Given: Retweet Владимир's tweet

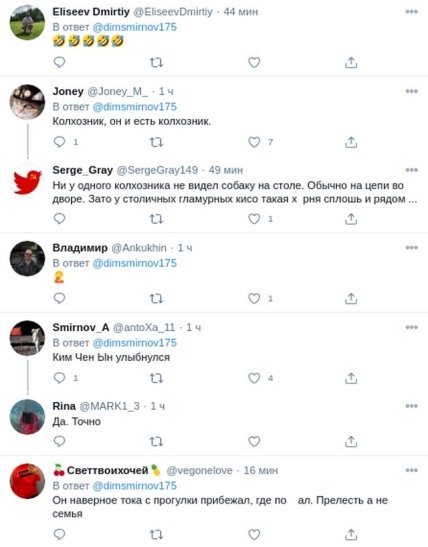Looking at the screenshot, I should pyautogui.click(x=156, y=299).
